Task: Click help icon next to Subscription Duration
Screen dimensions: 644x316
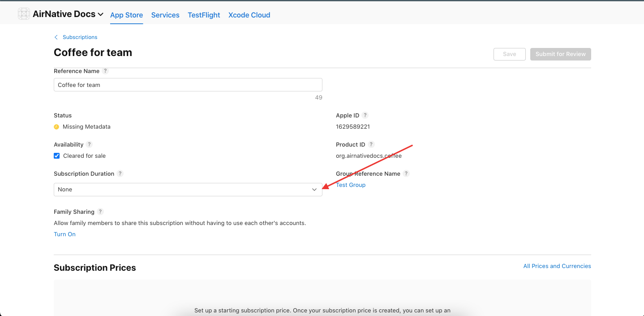Action: (x=120, y=173)
